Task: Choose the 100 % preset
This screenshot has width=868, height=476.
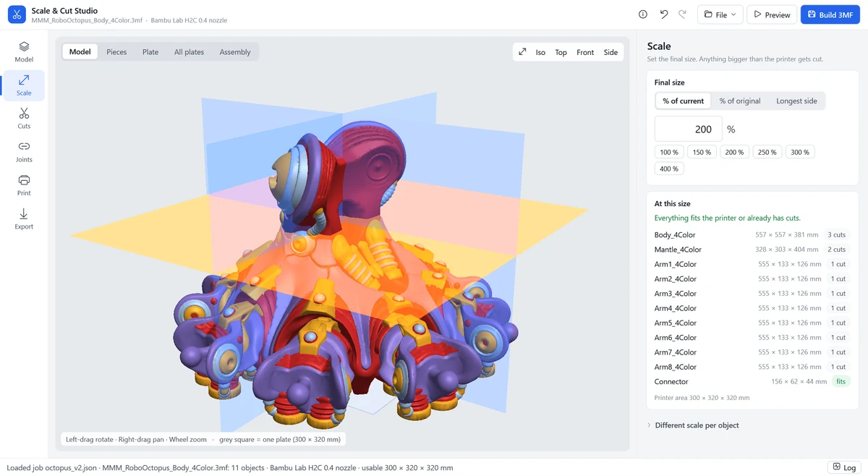Action: (669, 152)
